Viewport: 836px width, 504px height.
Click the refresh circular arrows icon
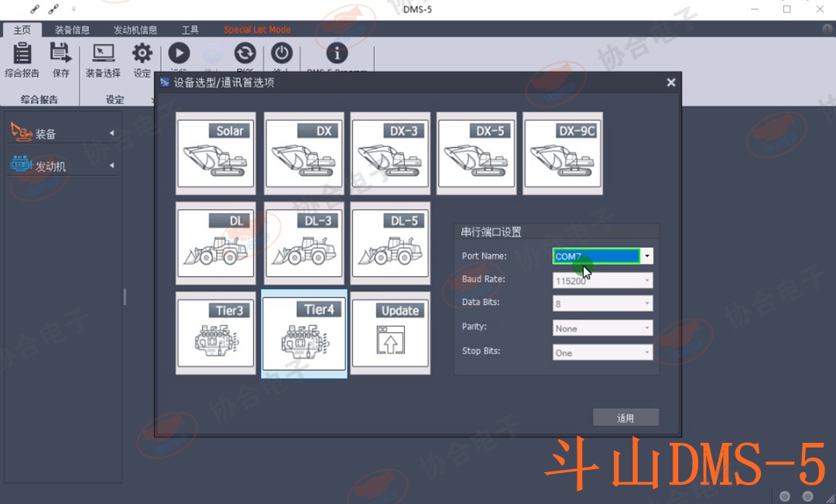pyautogui.click(x=245, y=53)
